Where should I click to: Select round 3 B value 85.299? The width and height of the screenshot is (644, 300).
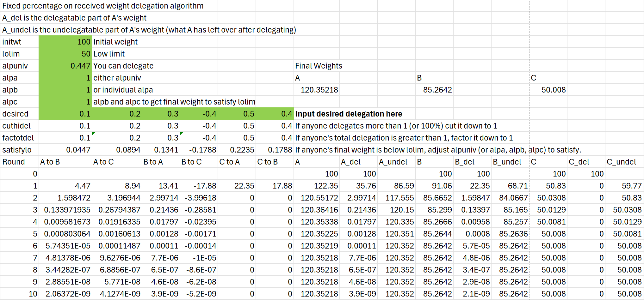tap(434, 210)
